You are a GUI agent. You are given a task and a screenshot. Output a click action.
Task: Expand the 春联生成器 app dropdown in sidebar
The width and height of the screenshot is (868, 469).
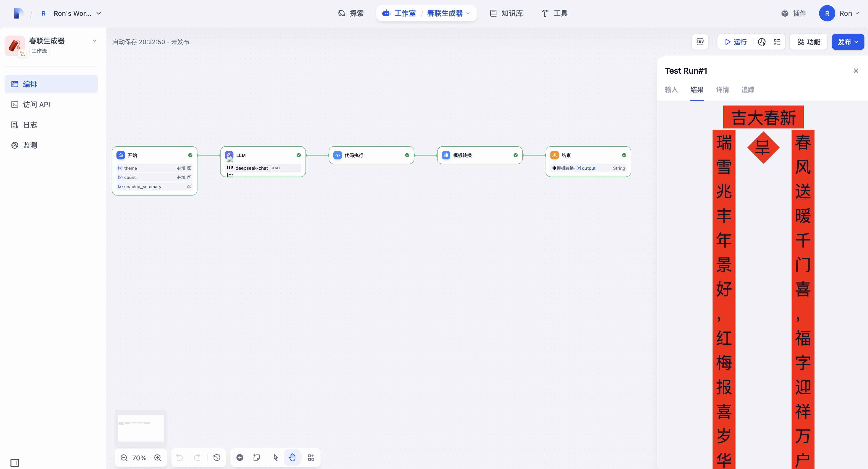[95, 41]
